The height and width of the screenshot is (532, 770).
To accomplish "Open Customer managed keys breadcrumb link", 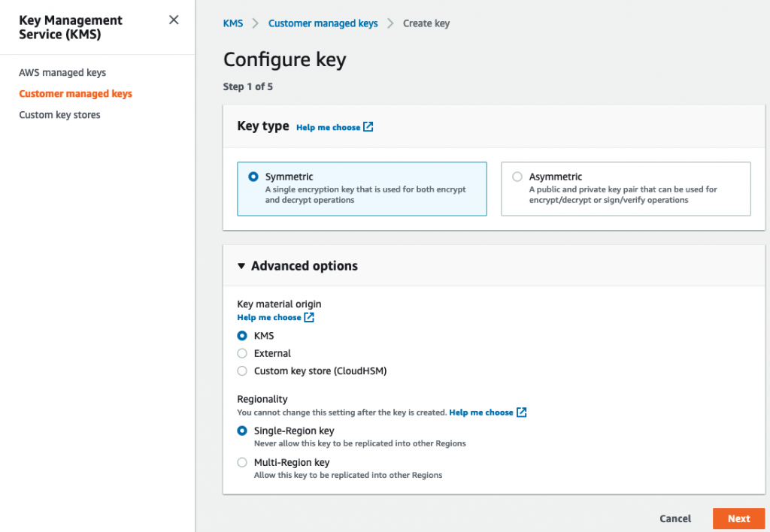I will 323,23.
